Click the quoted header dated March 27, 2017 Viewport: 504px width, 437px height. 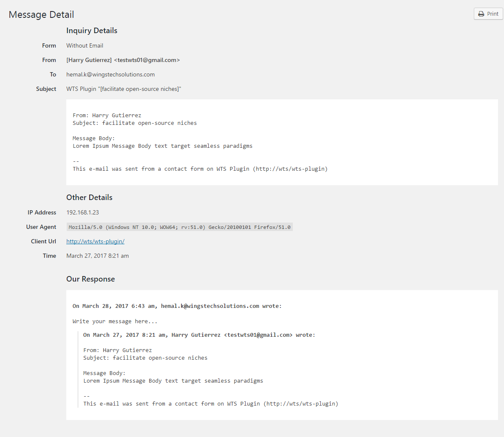199,335
